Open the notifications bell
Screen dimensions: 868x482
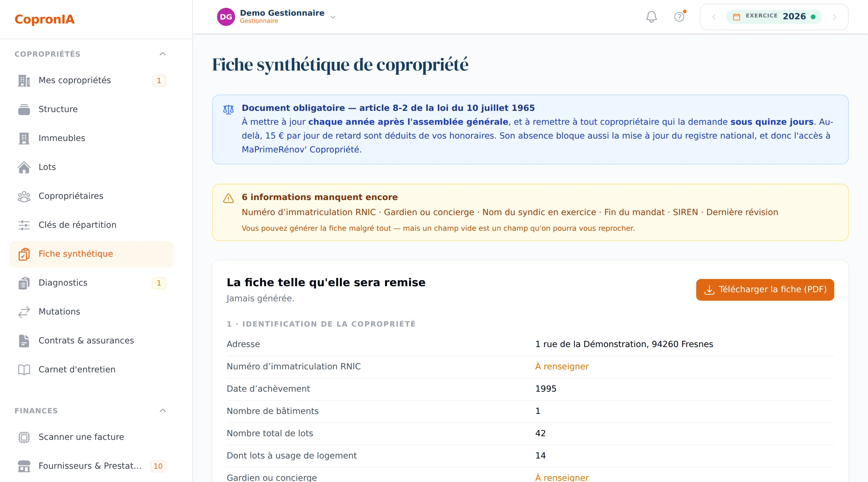pyautogui.click(x=651, y=17)
